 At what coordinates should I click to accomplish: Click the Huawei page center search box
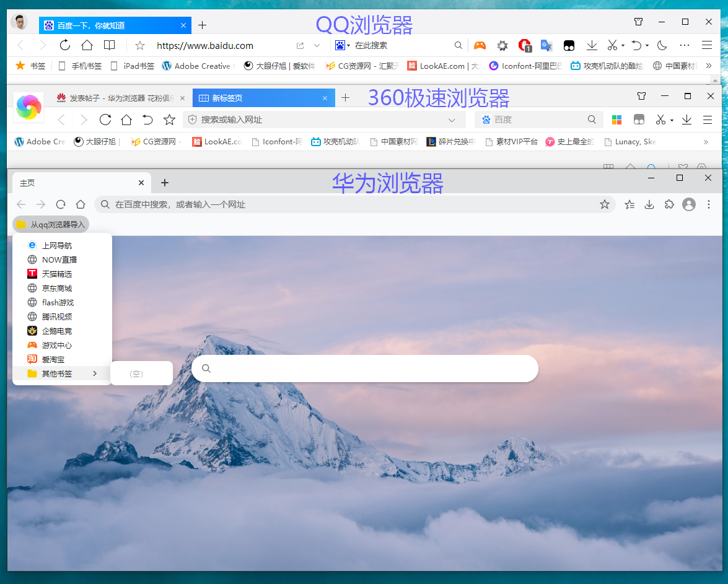coord(364,368)
